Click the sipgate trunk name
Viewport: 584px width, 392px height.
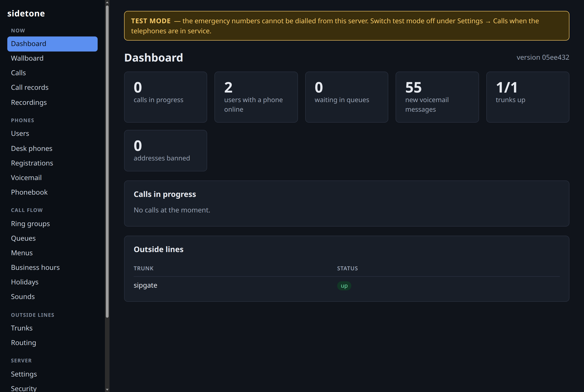tap(145, 286)
